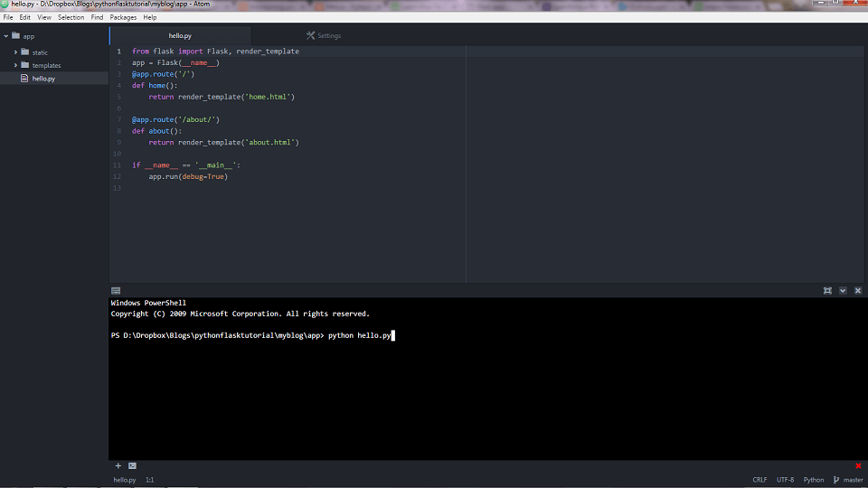Hide the terminal panel with down arrow

843,291
